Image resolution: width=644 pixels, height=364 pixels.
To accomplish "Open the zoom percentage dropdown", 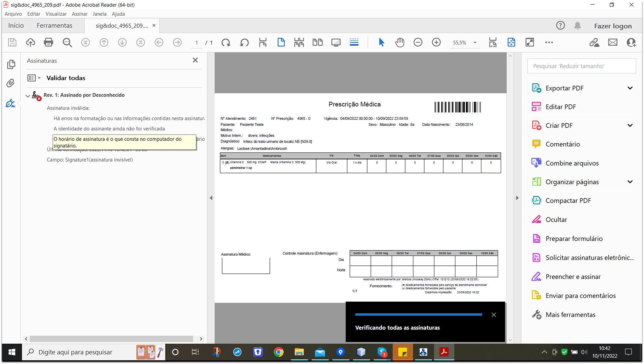I will point(475,43).
